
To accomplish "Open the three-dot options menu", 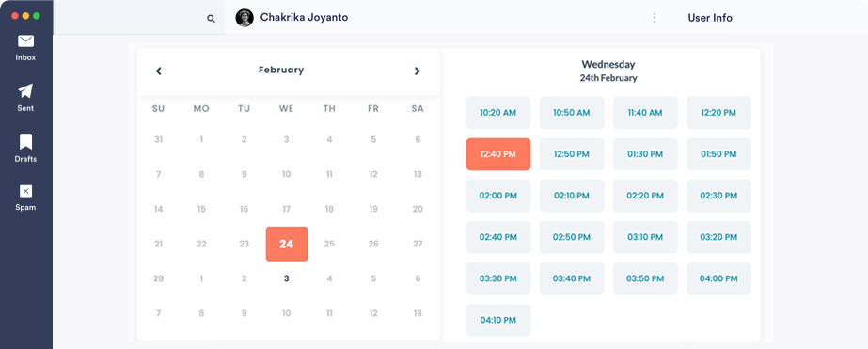I will [655, 18].
